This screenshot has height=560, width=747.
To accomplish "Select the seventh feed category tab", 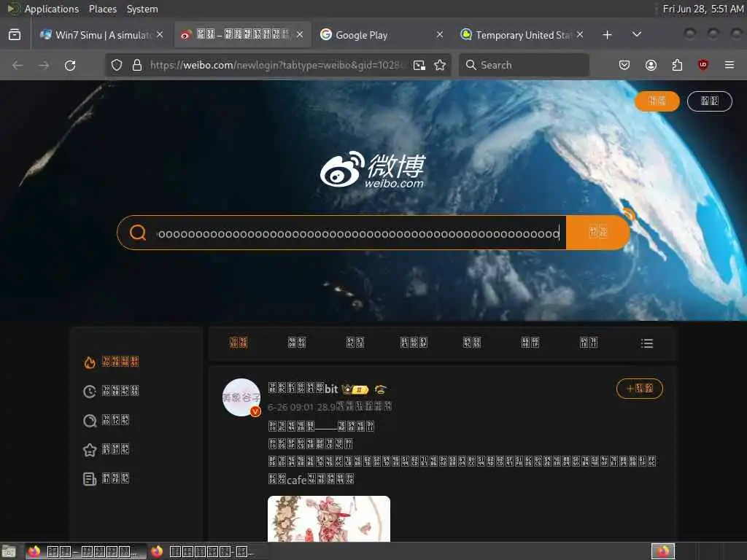I will [589, 343].
